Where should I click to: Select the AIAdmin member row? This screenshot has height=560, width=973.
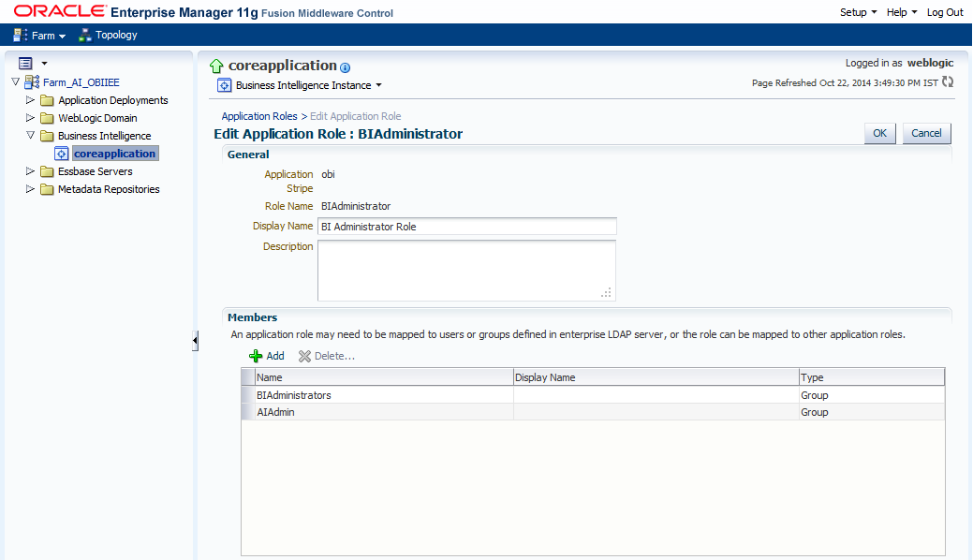click(593, 412)
